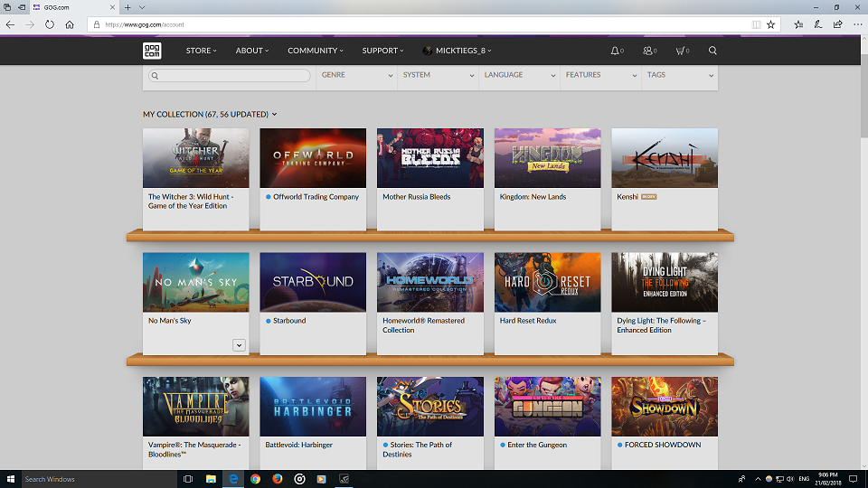Open a new browser tab

pos(127,7)
